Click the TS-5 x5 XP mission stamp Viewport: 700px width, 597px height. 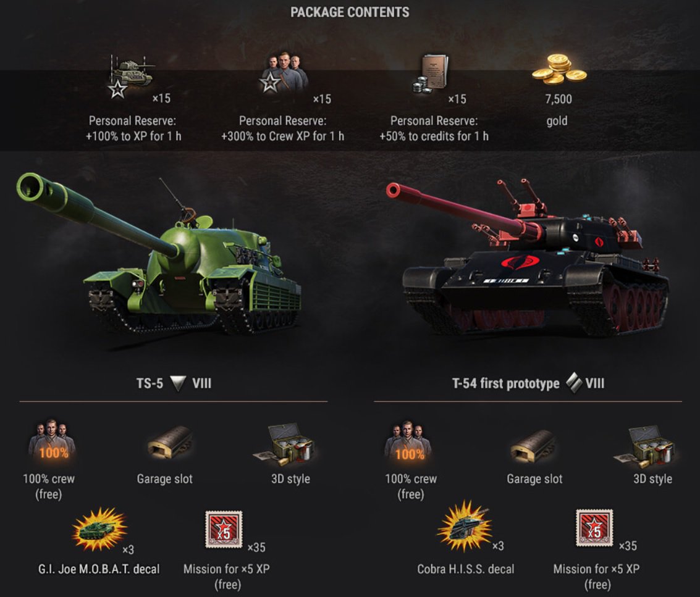224,529
